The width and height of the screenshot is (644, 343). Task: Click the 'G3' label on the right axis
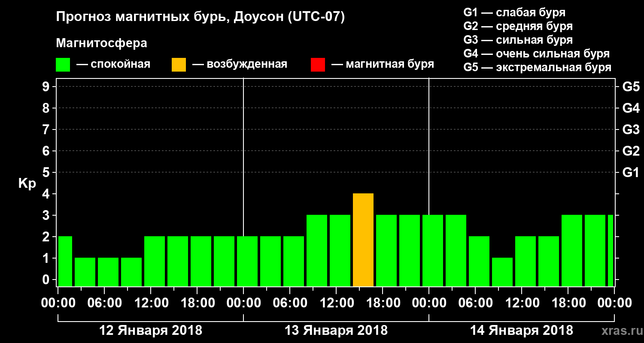[631, 129]
